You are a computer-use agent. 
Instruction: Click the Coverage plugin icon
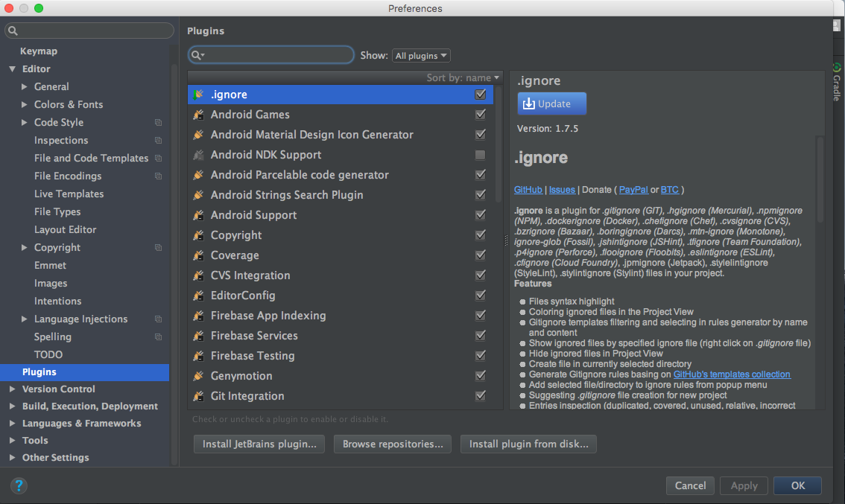(198, 255)
